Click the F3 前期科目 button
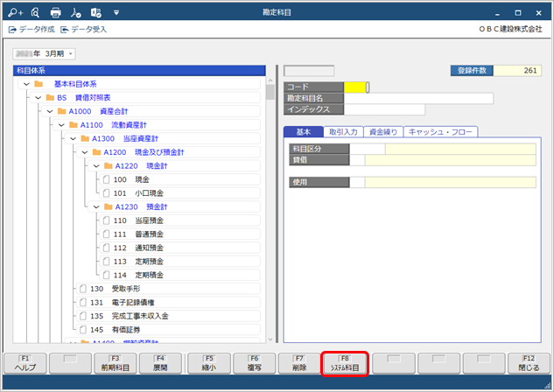 tap(116, 363)
